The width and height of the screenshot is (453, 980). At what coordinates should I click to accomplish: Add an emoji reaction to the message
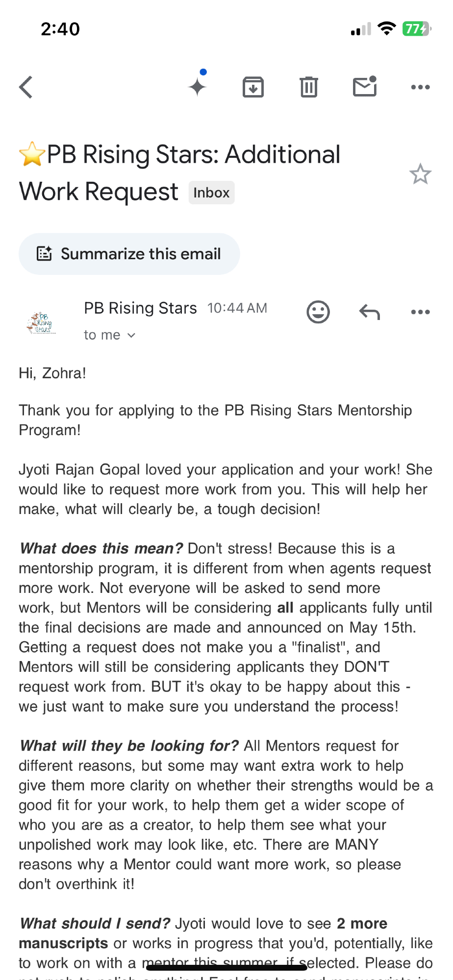click(318, 312)
